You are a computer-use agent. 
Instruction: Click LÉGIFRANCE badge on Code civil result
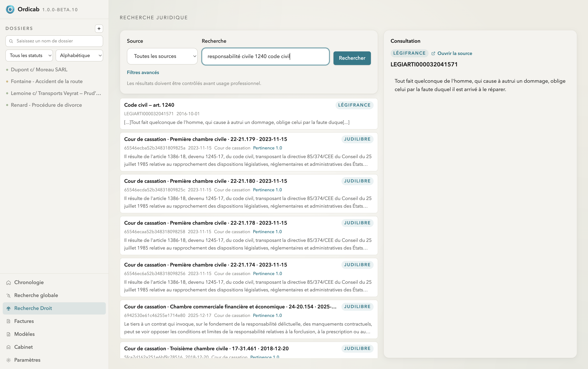(354, 105)
